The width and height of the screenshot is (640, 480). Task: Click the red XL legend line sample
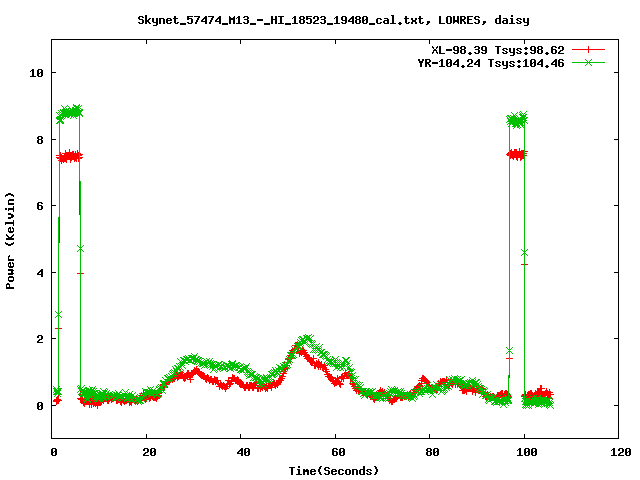[588, 50]
